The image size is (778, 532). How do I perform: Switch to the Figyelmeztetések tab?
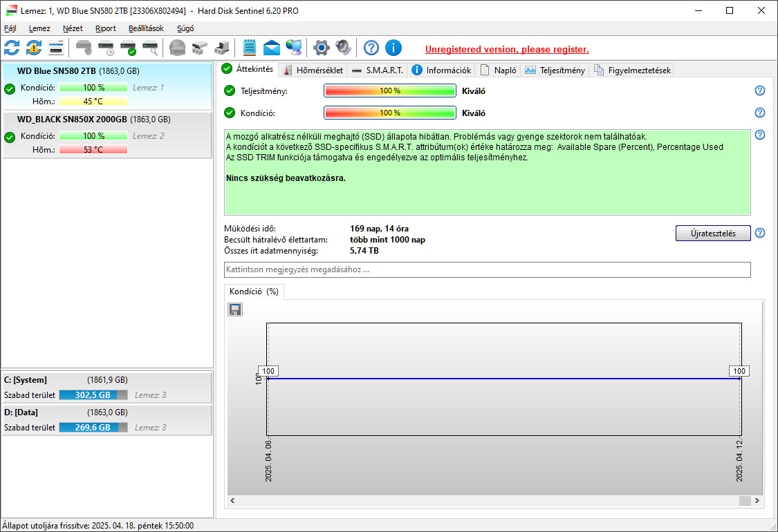[633, 70]
